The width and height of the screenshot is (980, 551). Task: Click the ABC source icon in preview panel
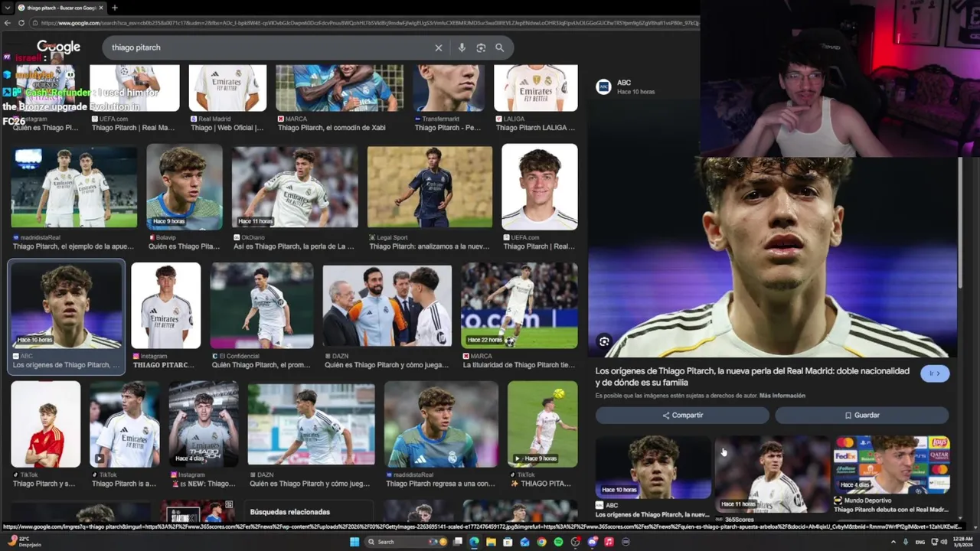[x=603, y=86]
